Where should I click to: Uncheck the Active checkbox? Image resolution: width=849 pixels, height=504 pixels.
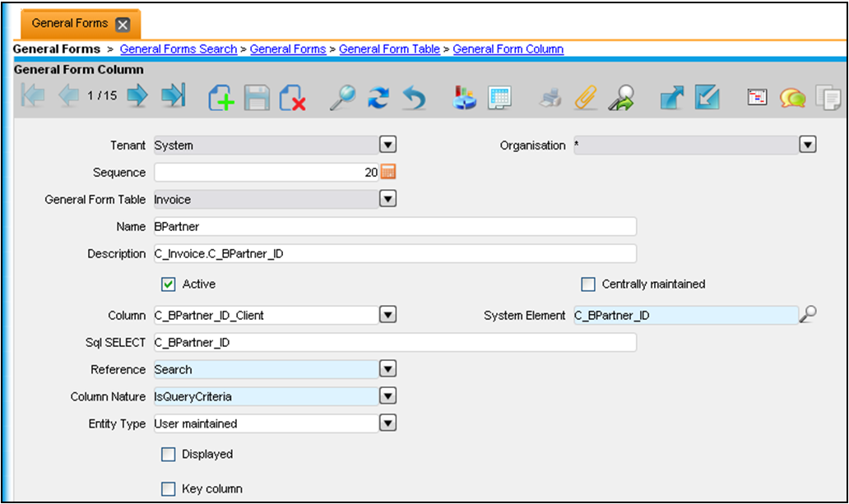pyautogui.click(x=169, y=284)
